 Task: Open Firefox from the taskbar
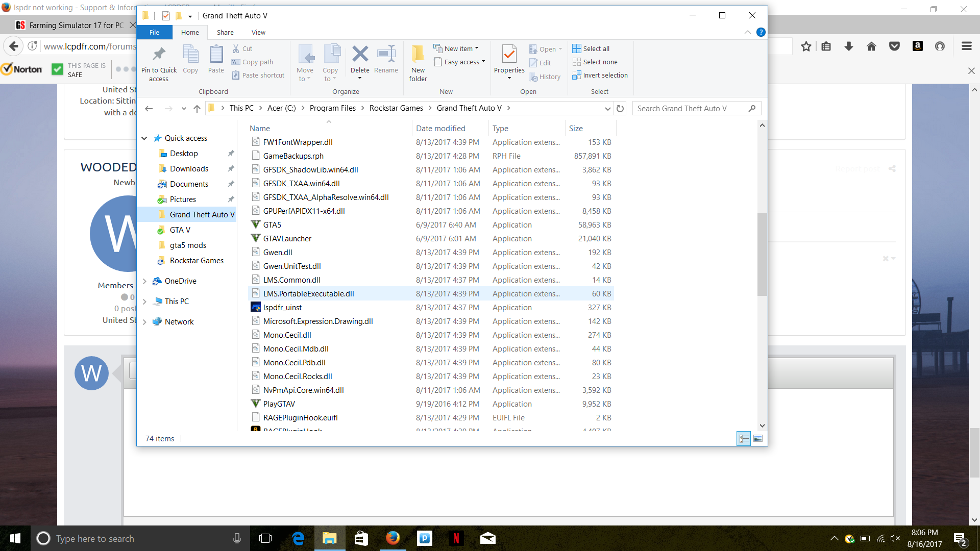393,538
